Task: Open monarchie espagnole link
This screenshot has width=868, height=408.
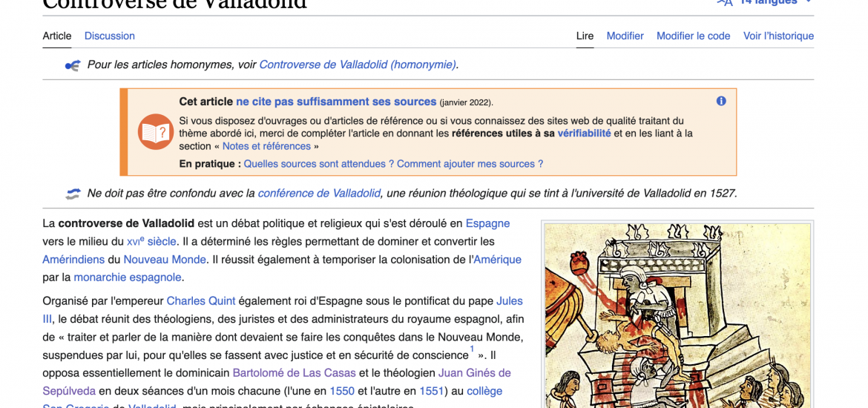Action: pos(128,277)
